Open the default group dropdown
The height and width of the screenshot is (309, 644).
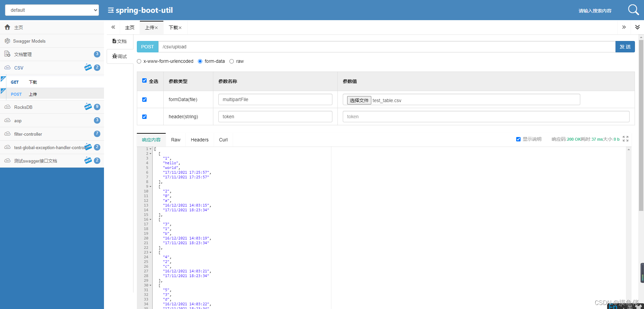point(52,10)
